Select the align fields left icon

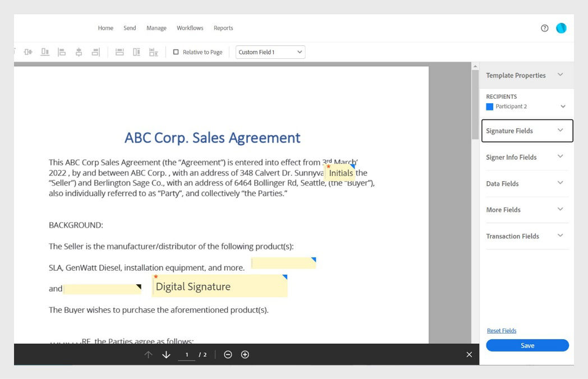[x=62, y=52]
